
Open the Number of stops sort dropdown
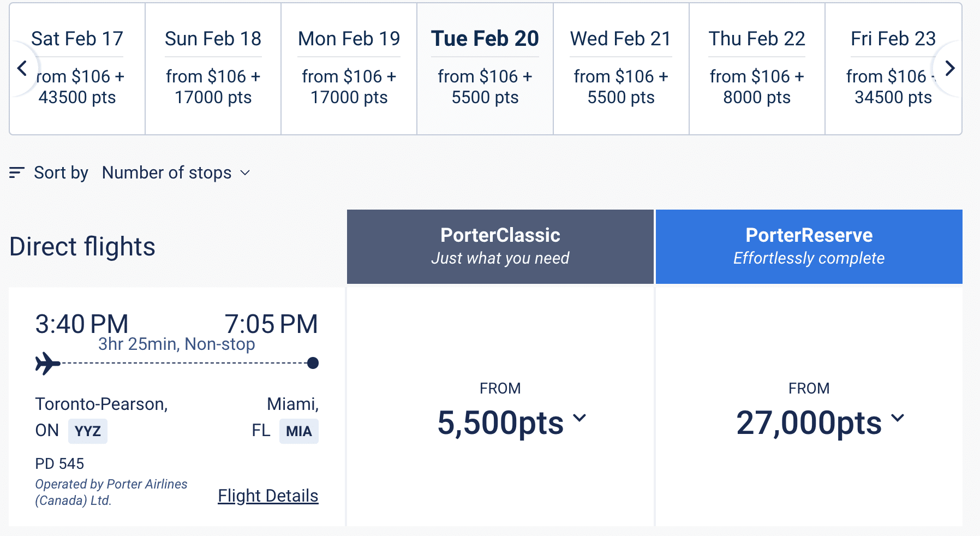coord(176,172)
